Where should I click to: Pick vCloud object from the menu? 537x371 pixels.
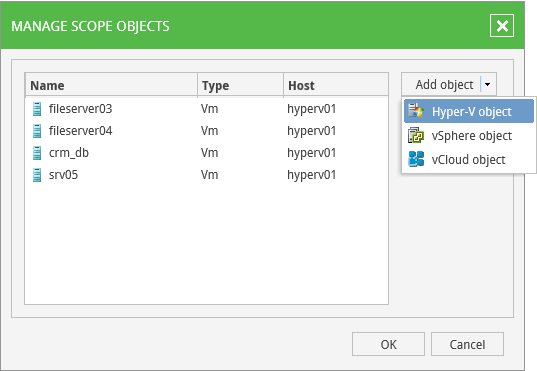(x=469, y=159)
